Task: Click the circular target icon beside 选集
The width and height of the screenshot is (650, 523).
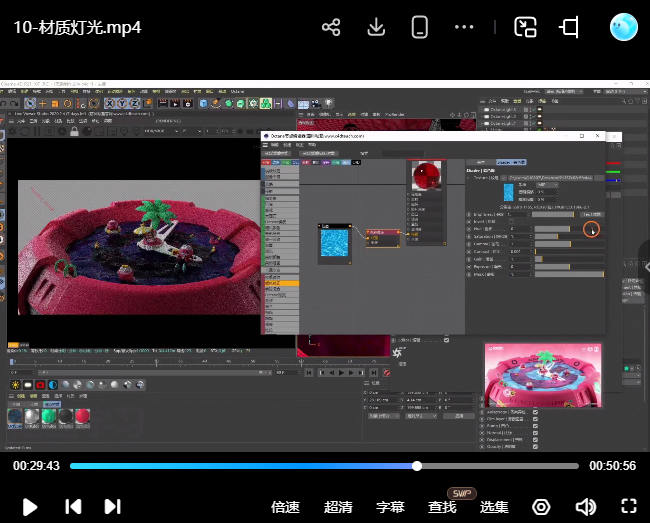Action: (x=541, y=507)
